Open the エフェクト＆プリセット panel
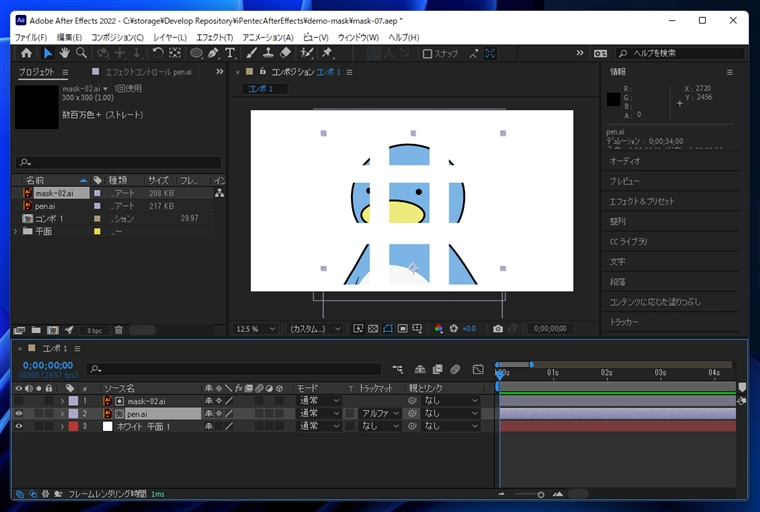The height and width of the screenshot is (512, 760). [x=642, y=201]
